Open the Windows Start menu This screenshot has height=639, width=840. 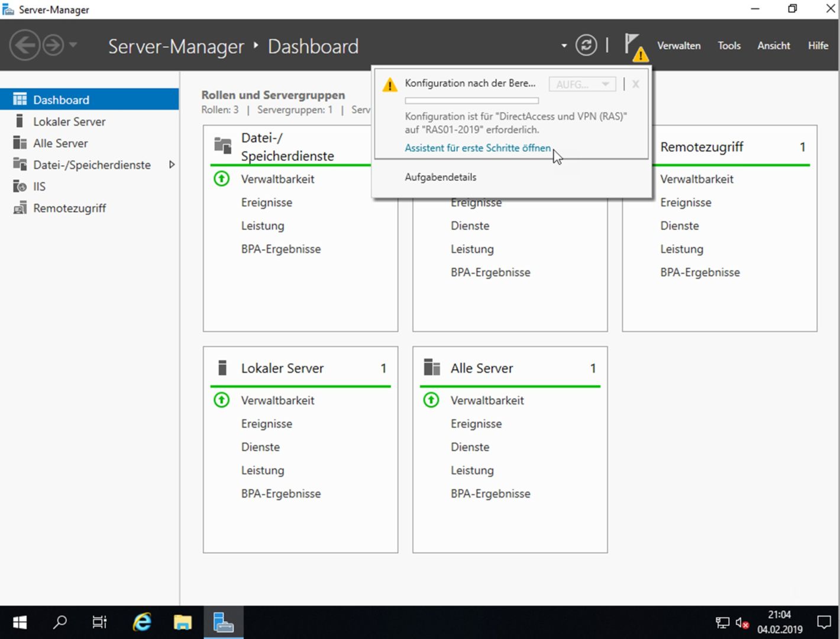[x=20, y=622]
